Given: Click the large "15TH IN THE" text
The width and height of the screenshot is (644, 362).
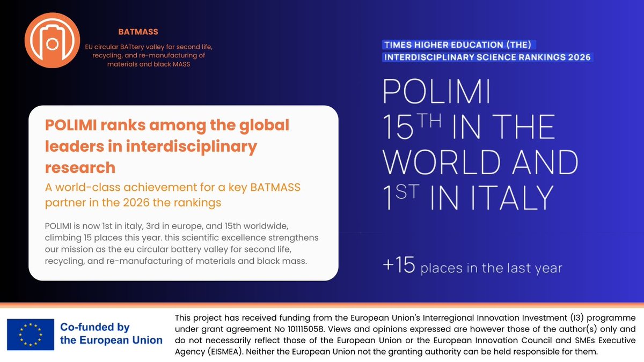Looking at the screenshot, I should point(469,127).
